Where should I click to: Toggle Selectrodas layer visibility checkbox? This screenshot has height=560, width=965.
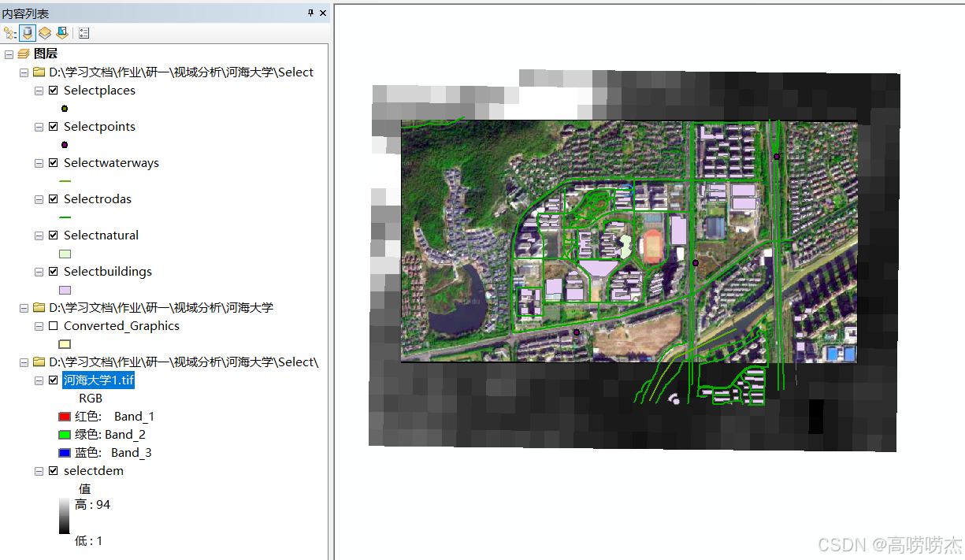click(x=54, y=199)
